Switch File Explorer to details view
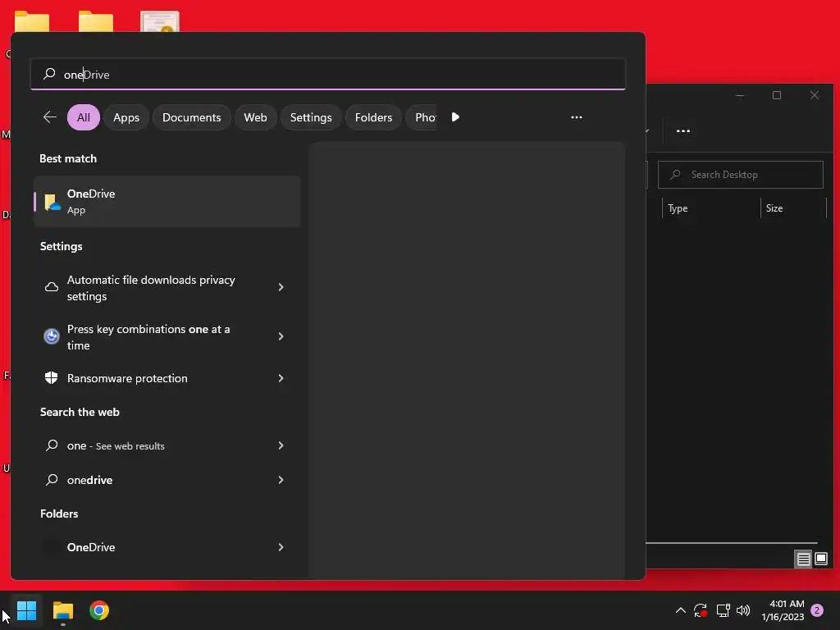840x630 pixels. tap(804, 559)
